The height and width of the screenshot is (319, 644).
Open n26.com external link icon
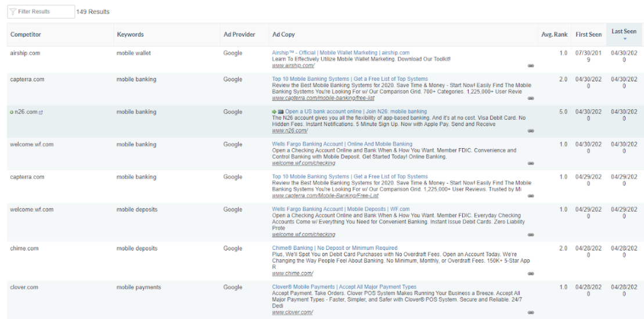[41, 112]
